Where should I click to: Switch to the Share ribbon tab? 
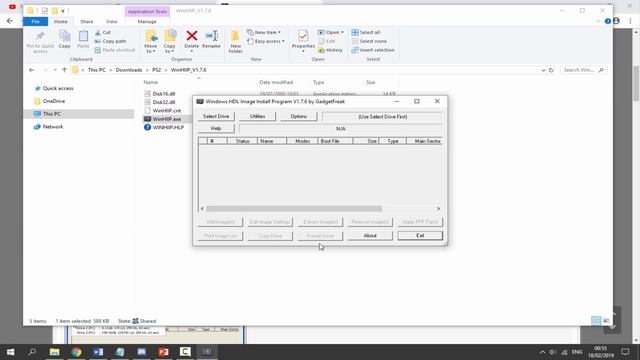[x=87, y=21]
